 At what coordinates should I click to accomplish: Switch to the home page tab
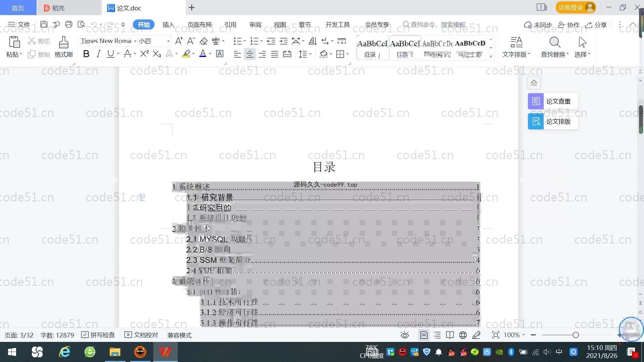(18, 8)
